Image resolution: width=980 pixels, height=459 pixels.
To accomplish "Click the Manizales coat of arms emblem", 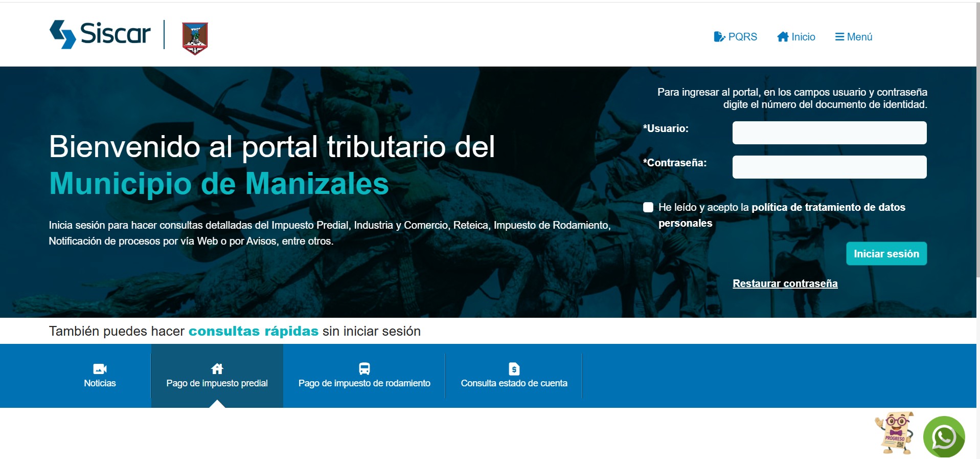I will click(195, 38).
